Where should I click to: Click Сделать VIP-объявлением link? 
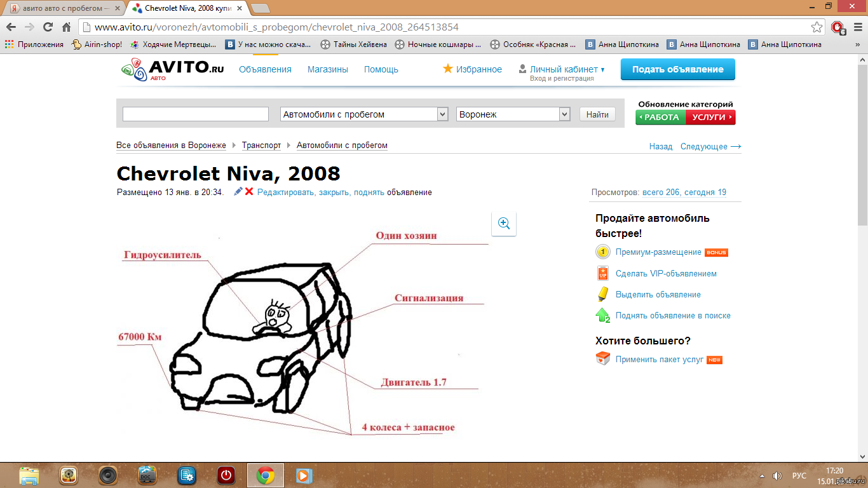point(666,273)
